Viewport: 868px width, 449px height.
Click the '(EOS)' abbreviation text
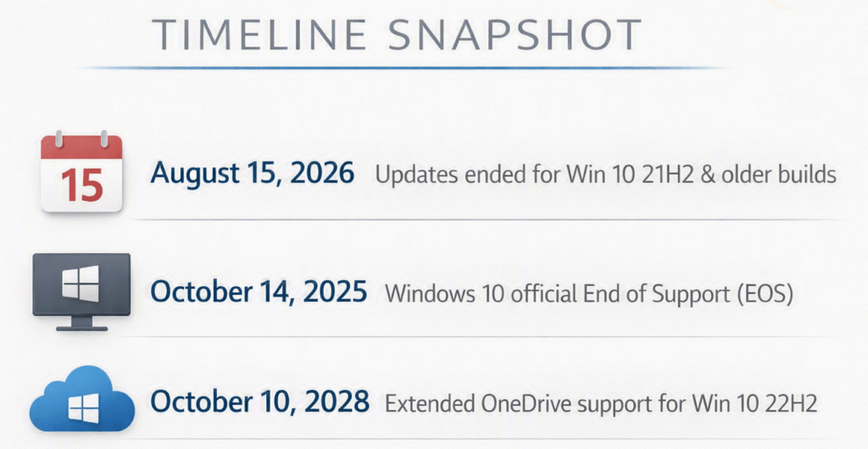pyautogui.click(x=765, y=294)
